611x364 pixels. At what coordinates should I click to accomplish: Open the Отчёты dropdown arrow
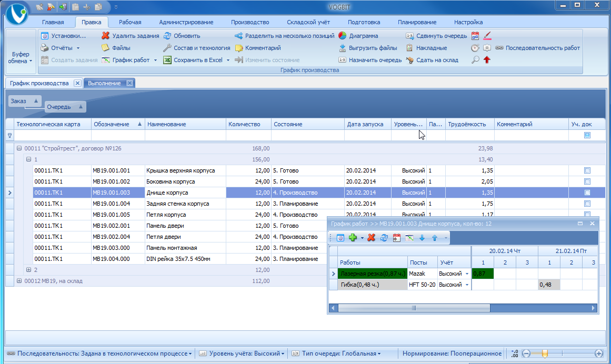78,48
